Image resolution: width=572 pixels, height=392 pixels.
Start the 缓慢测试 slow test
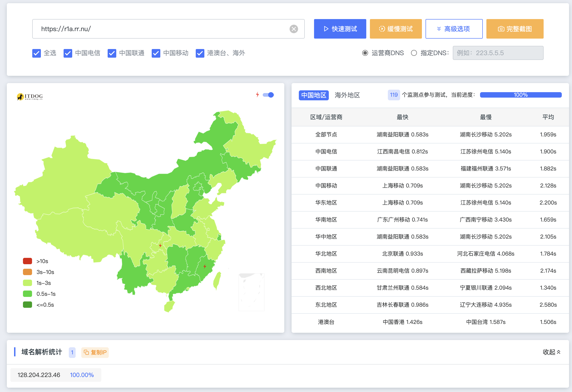tap(396, 29)
